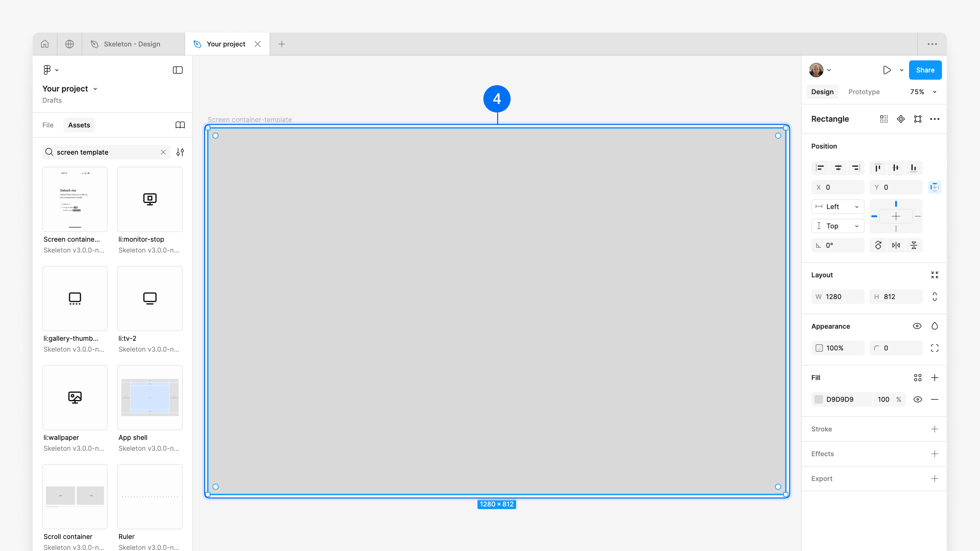This screenshot has width=980, height=551.
Task: Click the asset filter settings icon
Action: point(180,152)
